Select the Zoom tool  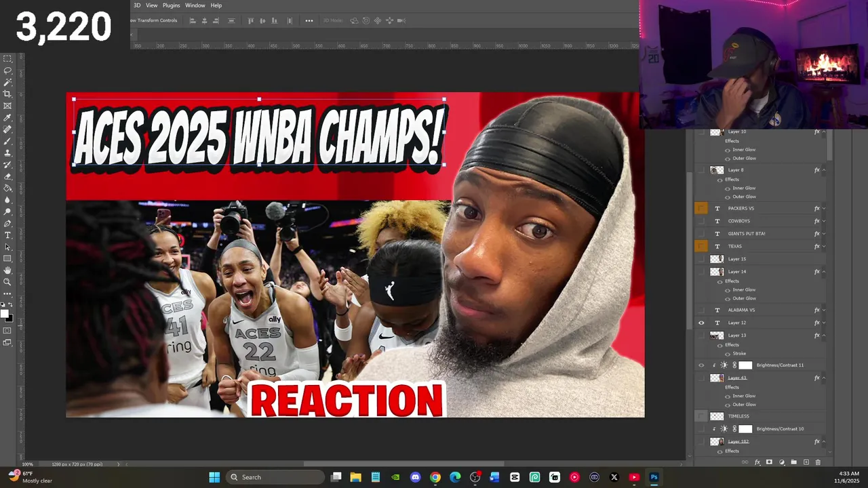[7, 281]
